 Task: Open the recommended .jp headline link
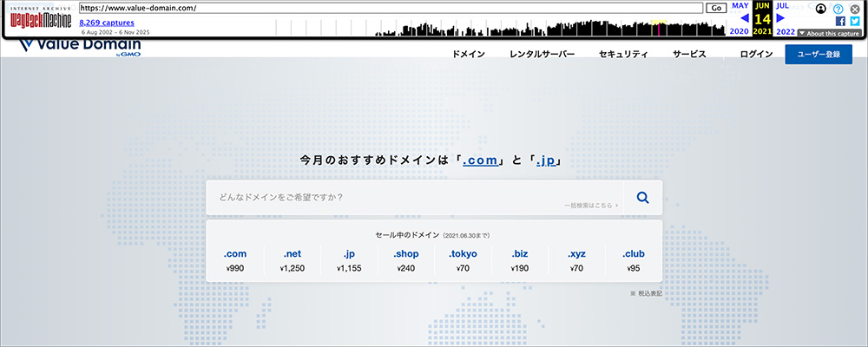tap(545, 161)
